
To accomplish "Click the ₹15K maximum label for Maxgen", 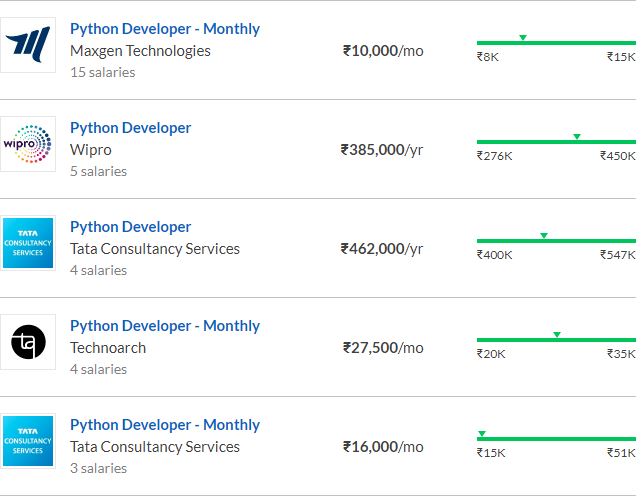I will tap(622, 57).
